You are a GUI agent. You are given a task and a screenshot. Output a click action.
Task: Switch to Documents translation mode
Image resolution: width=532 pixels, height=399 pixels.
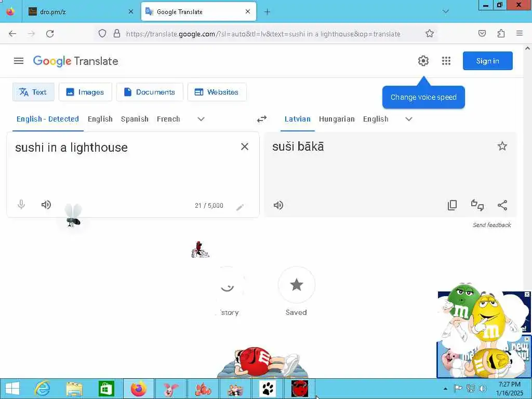click(150, 92)
